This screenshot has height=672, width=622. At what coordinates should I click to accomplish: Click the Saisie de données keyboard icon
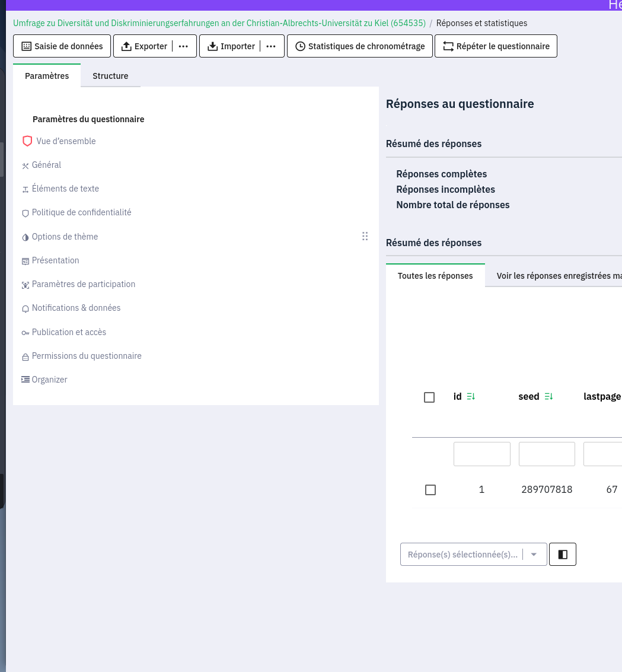27,46
